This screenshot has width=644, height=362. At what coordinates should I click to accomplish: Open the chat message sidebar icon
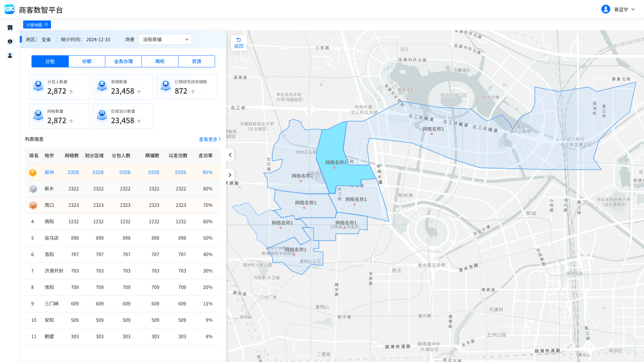[x=10, y=42]
